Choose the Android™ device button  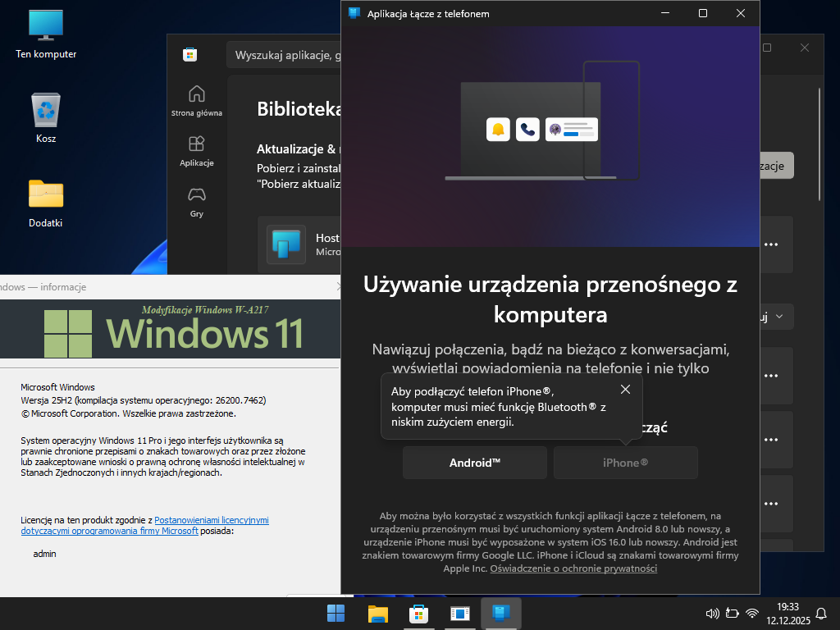pyautogui.click(x=474, y=463)
